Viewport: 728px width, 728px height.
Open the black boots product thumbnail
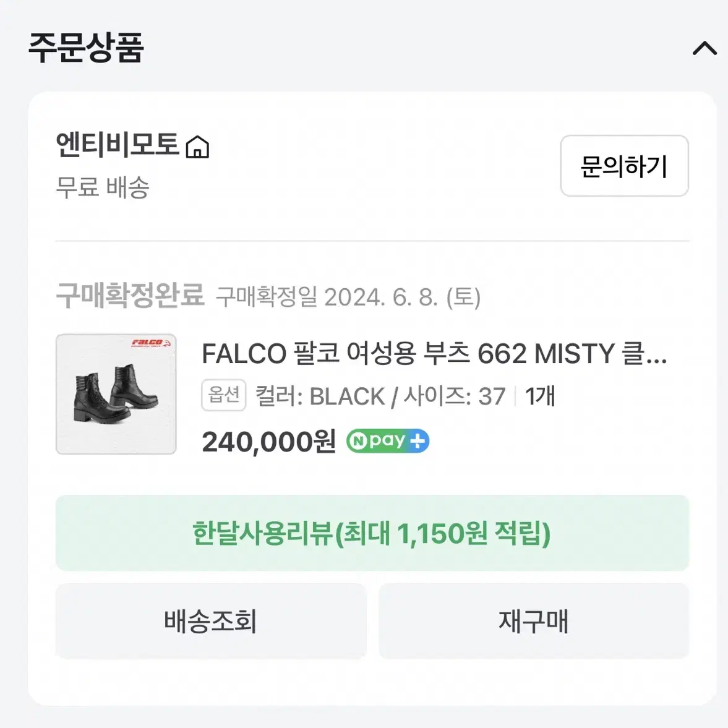click(x=116, y=394)
